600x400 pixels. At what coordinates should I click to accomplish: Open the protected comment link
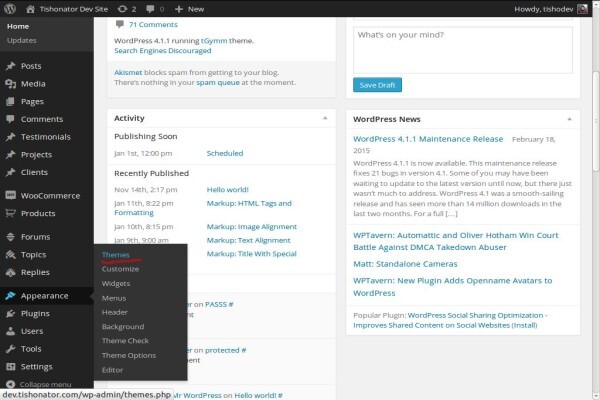(x=225, y=350)
